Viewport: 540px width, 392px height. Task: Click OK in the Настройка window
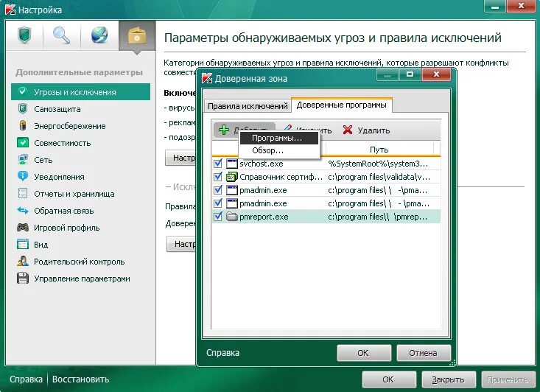388,379
